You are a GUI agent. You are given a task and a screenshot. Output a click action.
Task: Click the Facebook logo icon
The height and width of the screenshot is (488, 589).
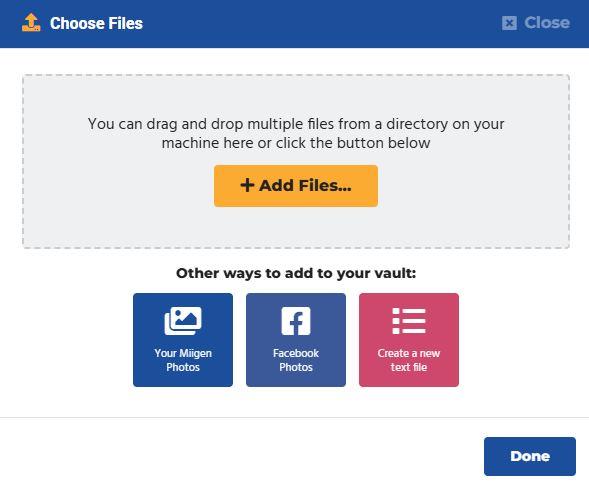(x=296, y=321)
